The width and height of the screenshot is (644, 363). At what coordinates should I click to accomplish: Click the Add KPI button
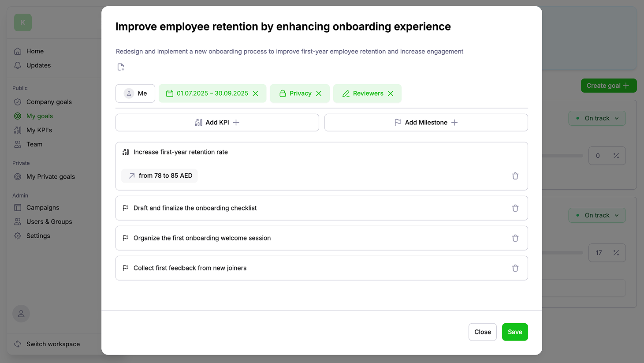[217, 123]
